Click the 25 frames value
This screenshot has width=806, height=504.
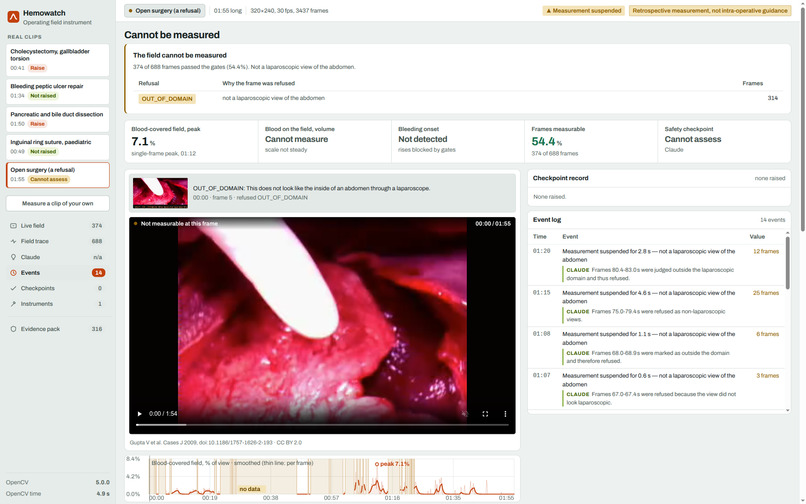pyautogui.click(x=766, y=293)
